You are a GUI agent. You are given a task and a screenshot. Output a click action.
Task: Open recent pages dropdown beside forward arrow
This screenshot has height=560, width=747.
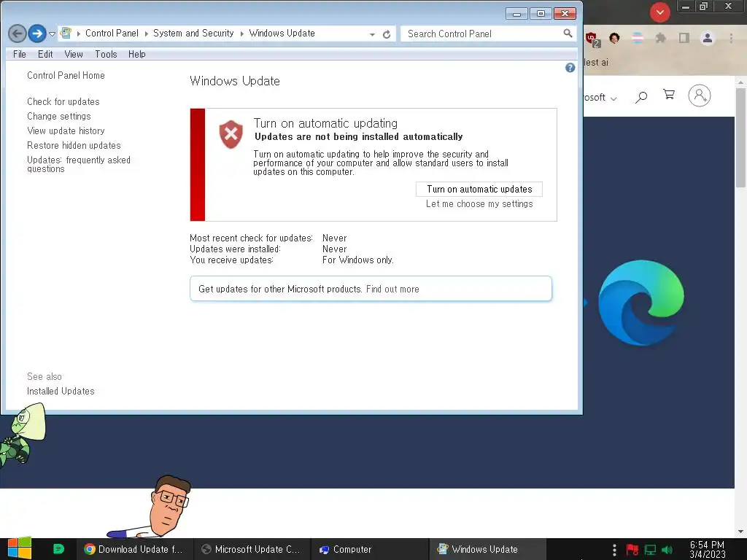pos(52,34)
